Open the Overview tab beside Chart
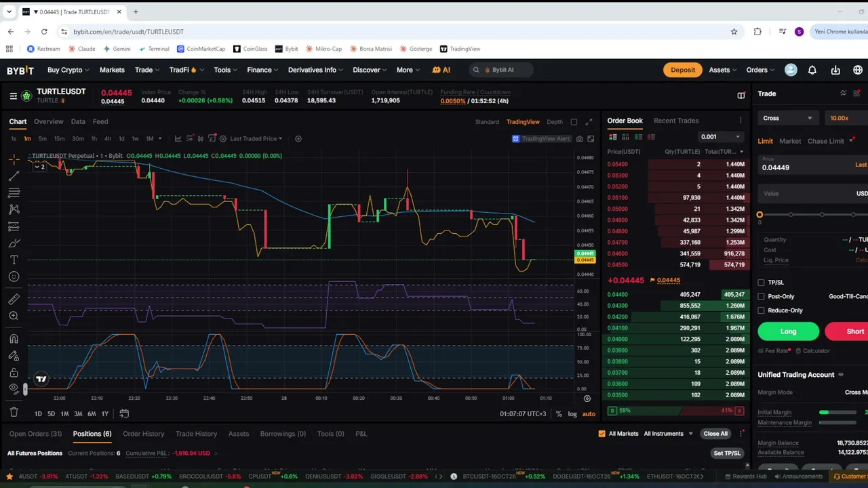868x488 pixels. pos(48,122)
